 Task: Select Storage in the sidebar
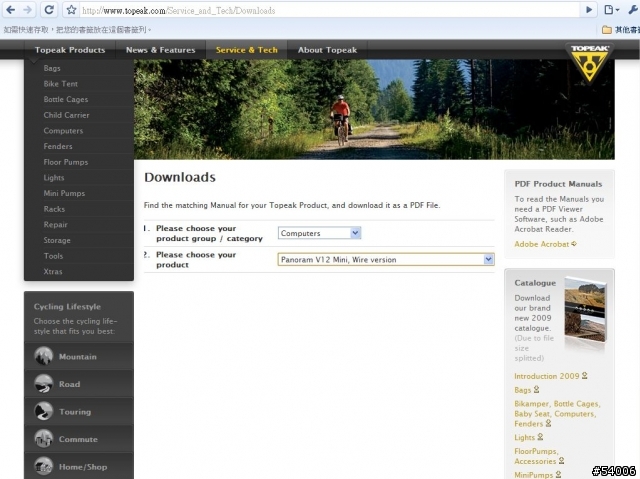point(57,240)
